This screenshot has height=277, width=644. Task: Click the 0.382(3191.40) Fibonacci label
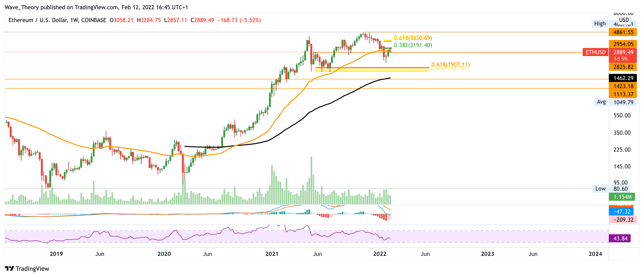[413, 45]
